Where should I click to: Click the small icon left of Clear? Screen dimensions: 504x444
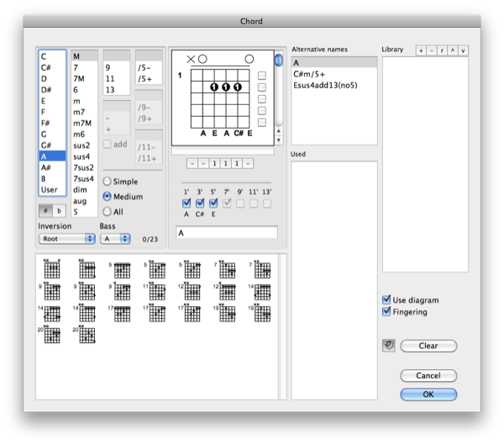click(387, 346)
